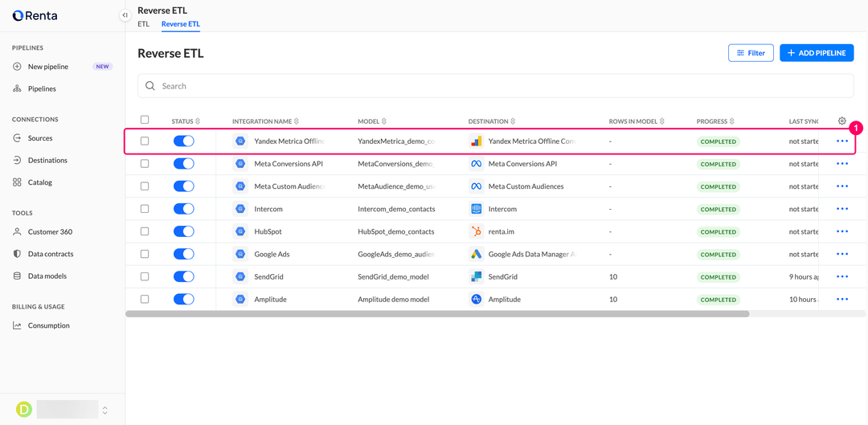
Task: Click the Renta logo
Action: click(x=35, y=15)
